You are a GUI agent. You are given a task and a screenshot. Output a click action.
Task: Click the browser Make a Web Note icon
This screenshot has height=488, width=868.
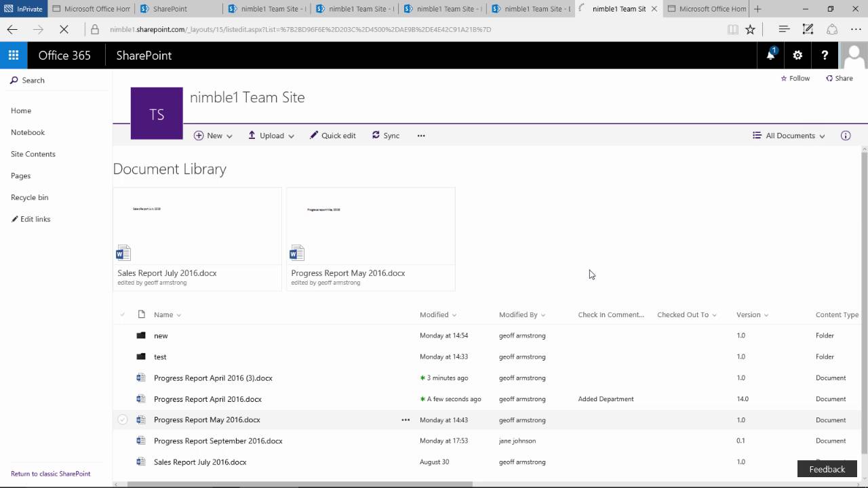[x=808, y=29]
